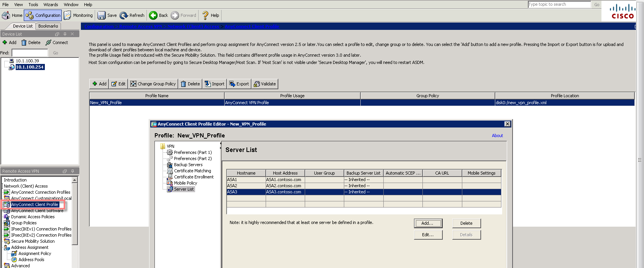Switch to the Monitoring section
Viewport: 644px width, 268px height.
point(78,15)
